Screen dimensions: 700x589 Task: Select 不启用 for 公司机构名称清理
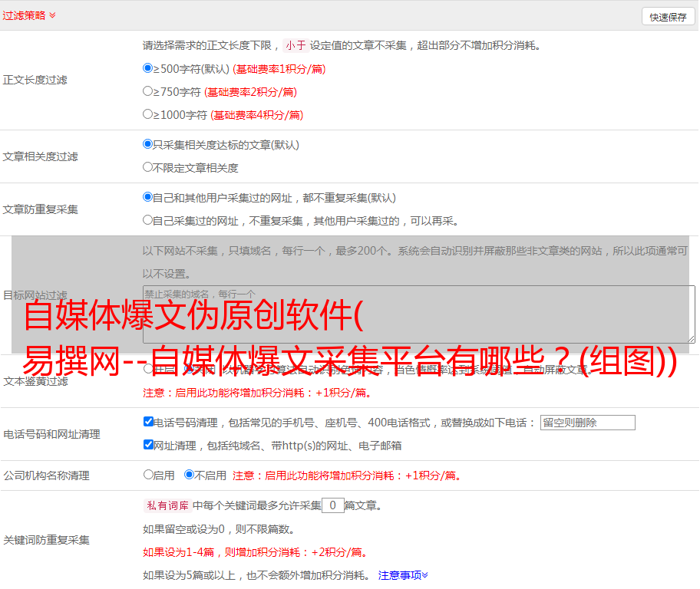(189, 475)
